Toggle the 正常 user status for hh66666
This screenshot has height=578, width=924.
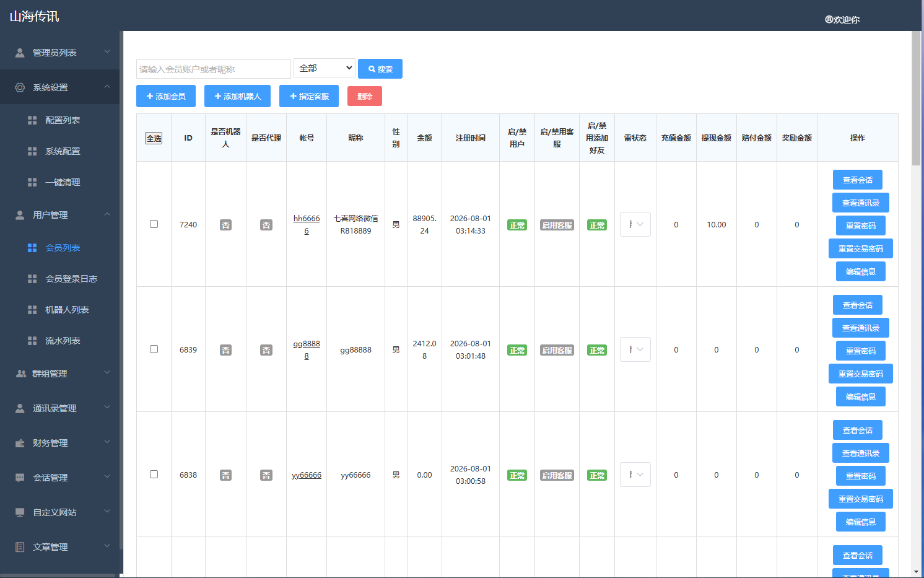[x=517, y=225]
